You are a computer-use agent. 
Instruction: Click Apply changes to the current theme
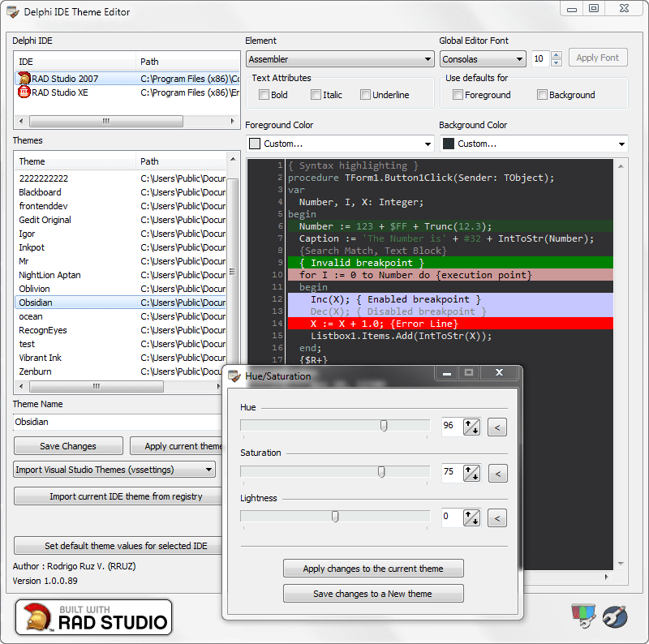click(x=373, y=569)
